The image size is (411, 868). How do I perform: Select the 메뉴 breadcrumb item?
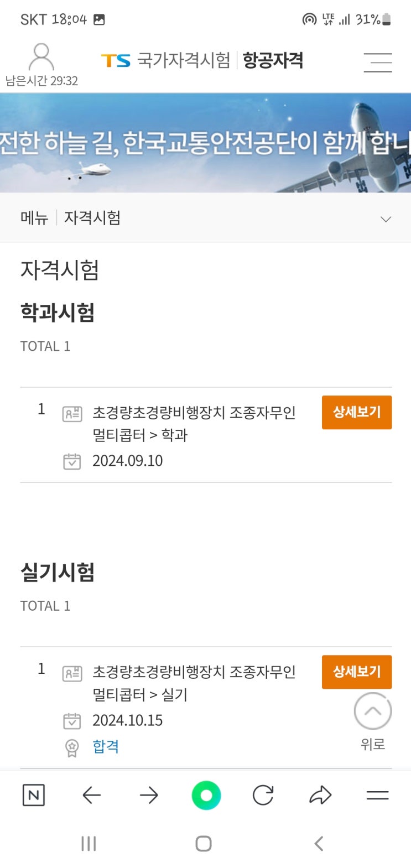pyautogui.click(x=34, y=218)
